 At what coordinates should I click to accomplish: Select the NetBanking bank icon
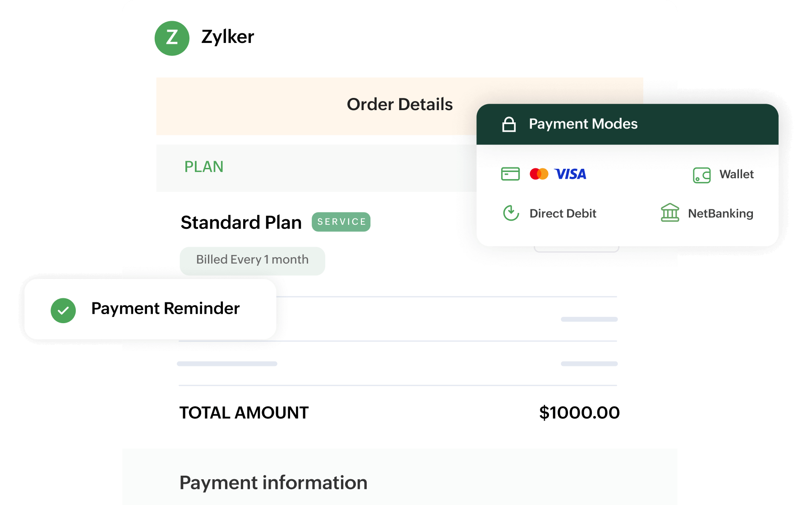670,213
